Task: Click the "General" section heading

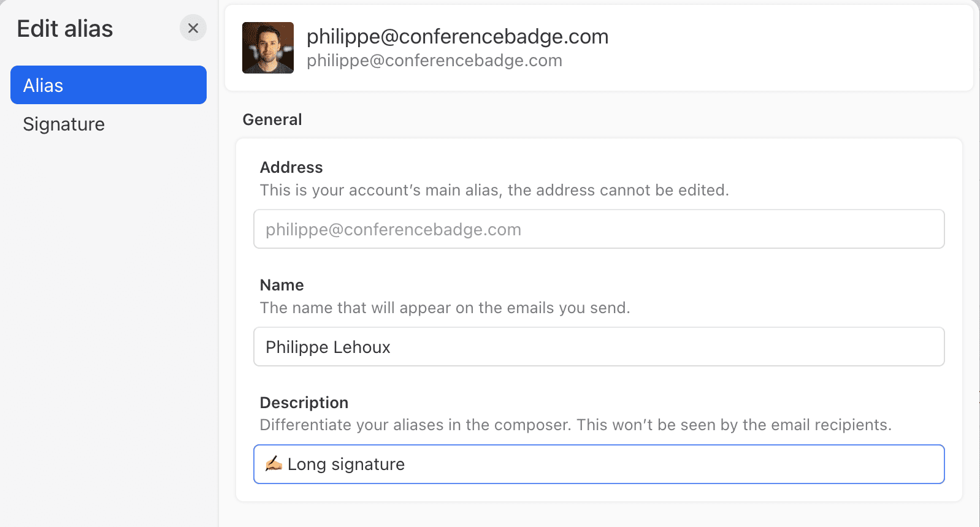Action: 272,119
